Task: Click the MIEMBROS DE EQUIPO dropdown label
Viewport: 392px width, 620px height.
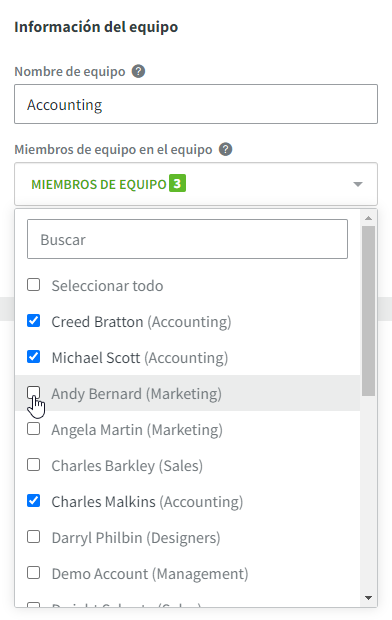Action: point(99,185)
